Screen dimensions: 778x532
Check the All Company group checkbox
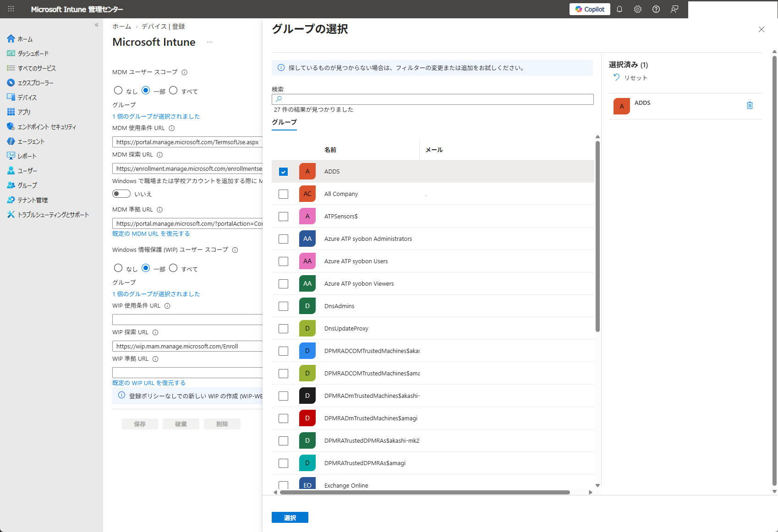283,194
